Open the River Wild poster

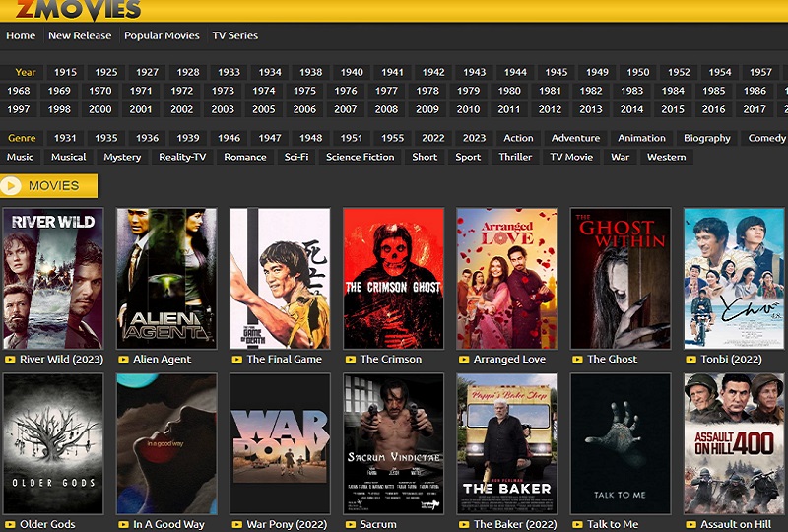point(53,279)
